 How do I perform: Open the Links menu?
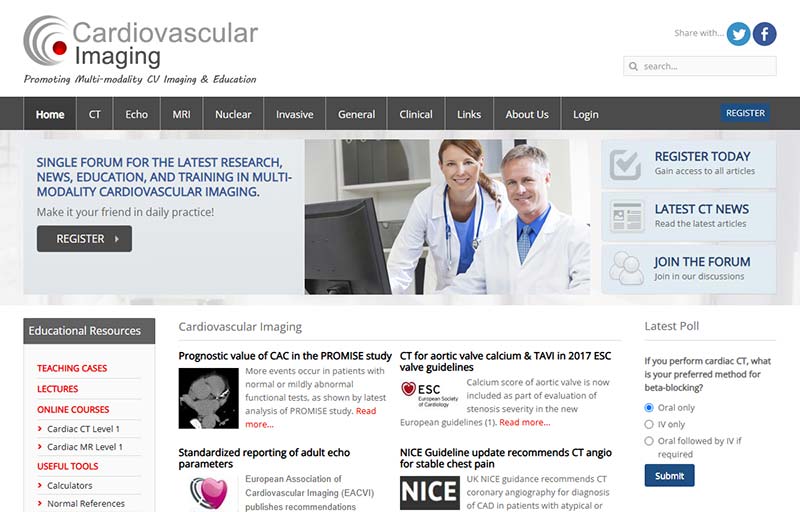469,114
